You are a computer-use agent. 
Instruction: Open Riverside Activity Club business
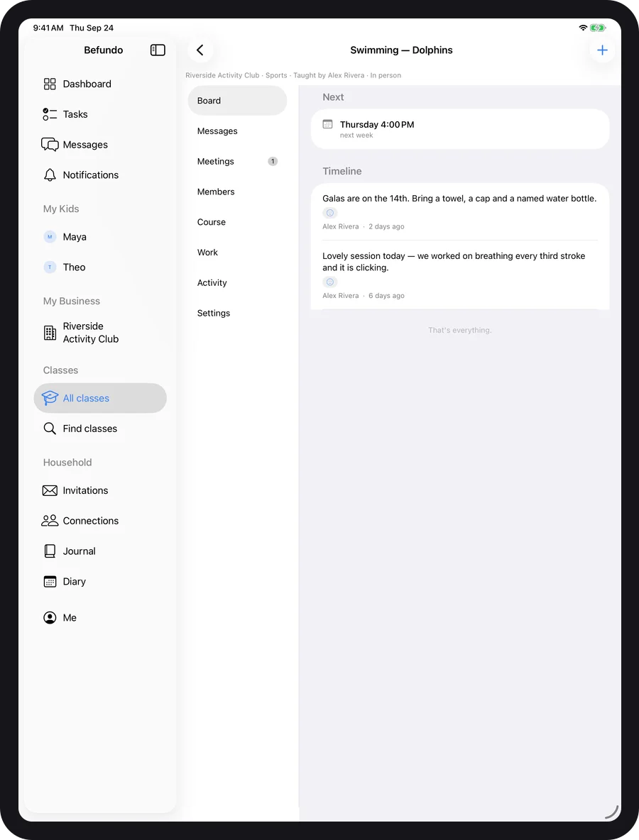pos(100,333)
